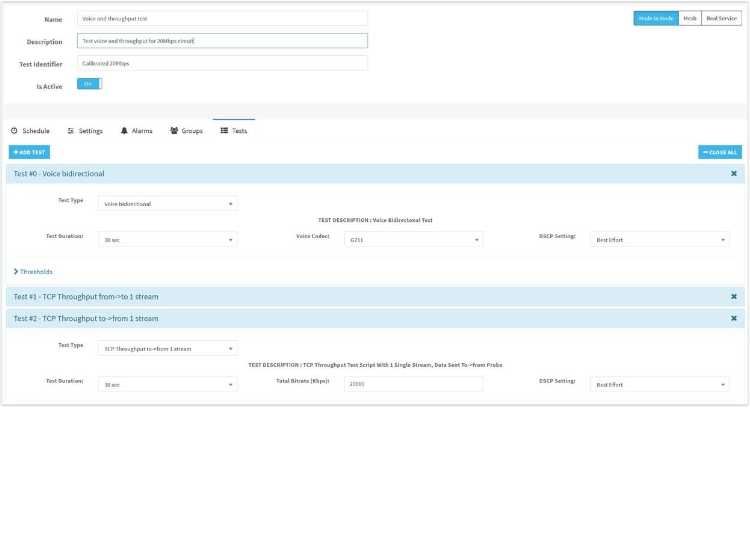Select Node-to-Node test mode
The width and height of the screenshot is (750, 540).
click(x=656, y=18)
